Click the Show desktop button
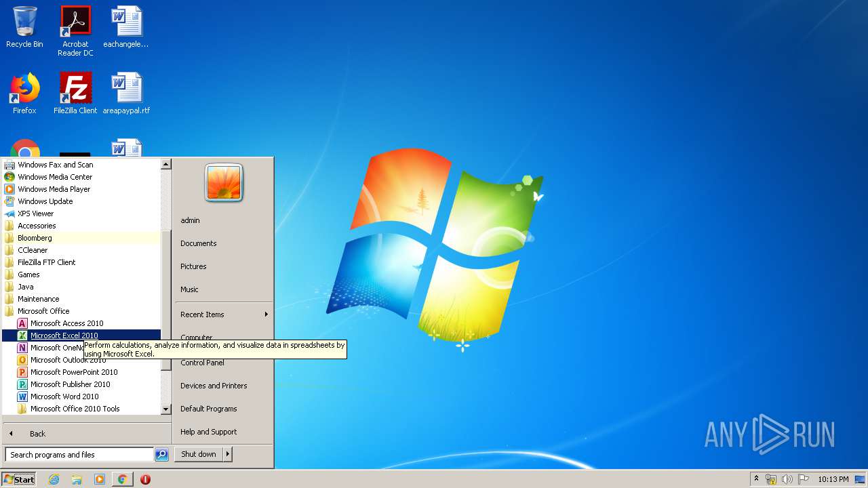 pos(861,479)
